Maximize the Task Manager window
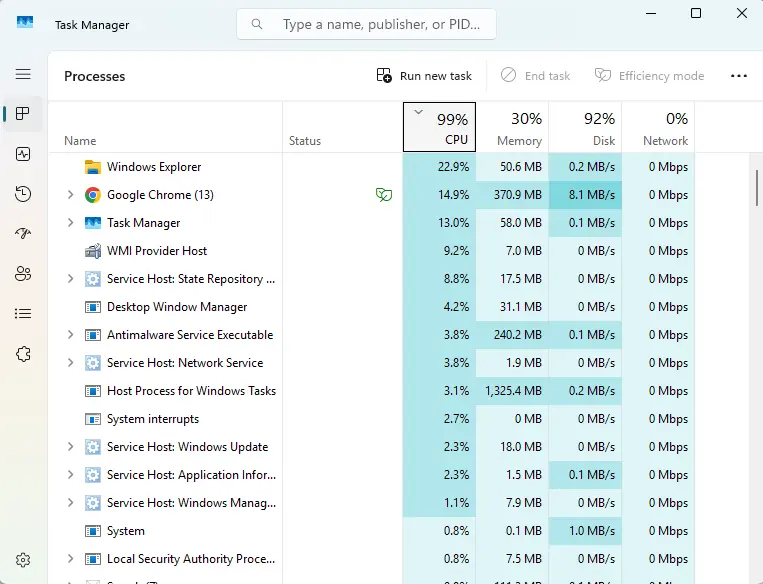Viewport: 763px width, 584px height. tap(696, 13)
